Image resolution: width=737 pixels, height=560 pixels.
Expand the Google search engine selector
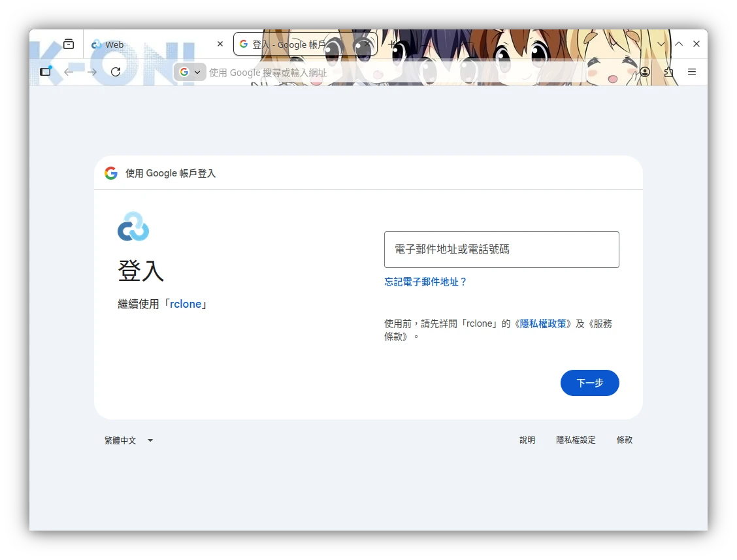(190, 72)
